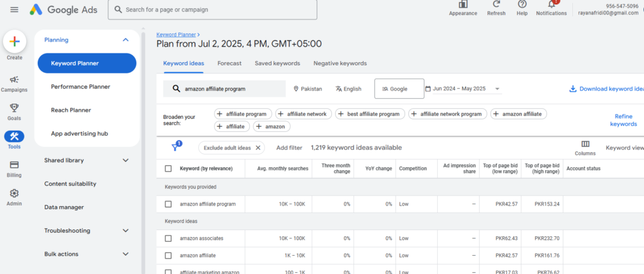Click the Refresh icon

click(496, 4)
